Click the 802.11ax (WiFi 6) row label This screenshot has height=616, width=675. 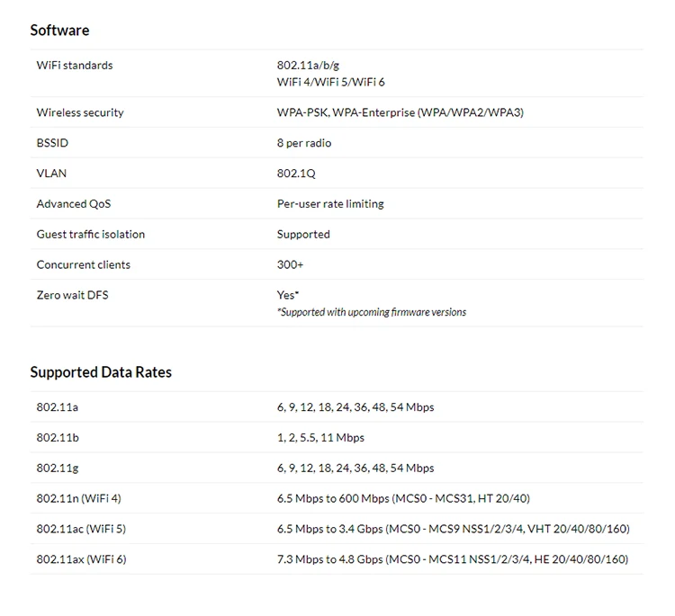81,559
